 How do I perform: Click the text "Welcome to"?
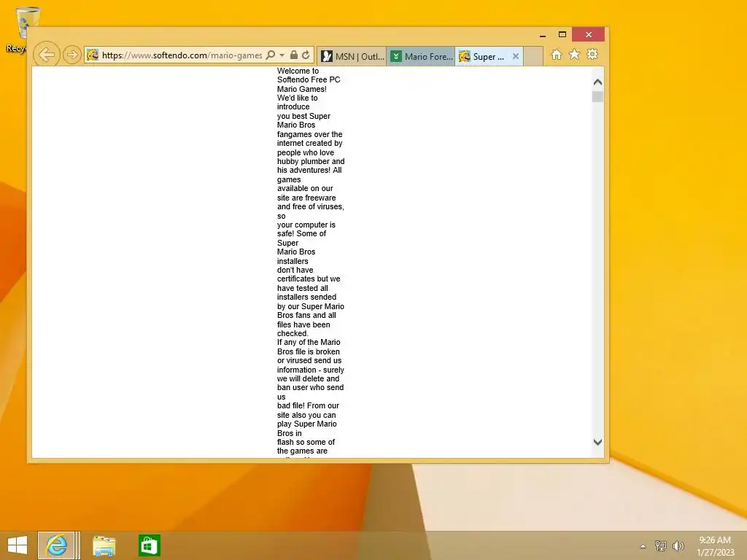(298, 71)
